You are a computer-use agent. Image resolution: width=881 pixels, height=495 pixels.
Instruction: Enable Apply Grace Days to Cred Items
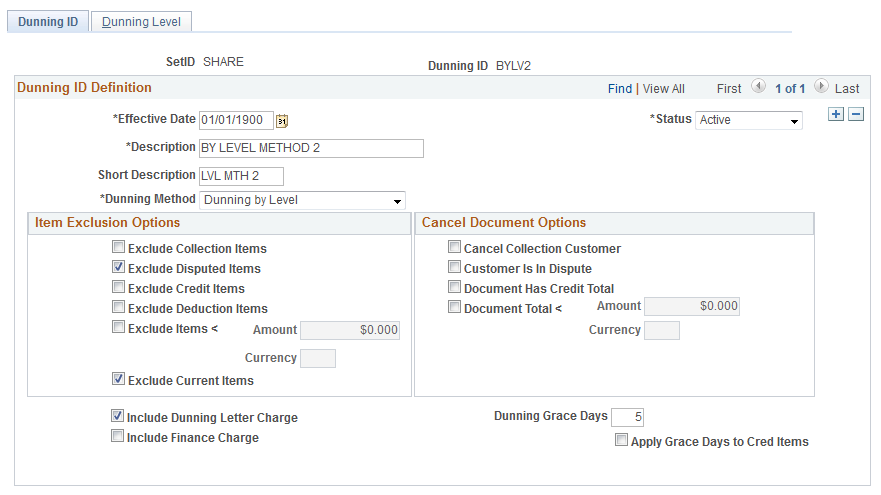click(621, 440)
